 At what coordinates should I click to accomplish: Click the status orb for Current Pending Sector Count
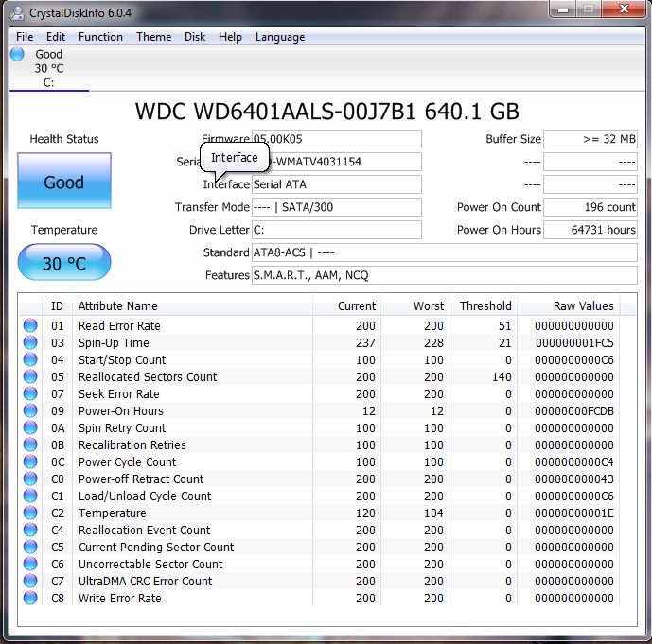tap(30, 548)
